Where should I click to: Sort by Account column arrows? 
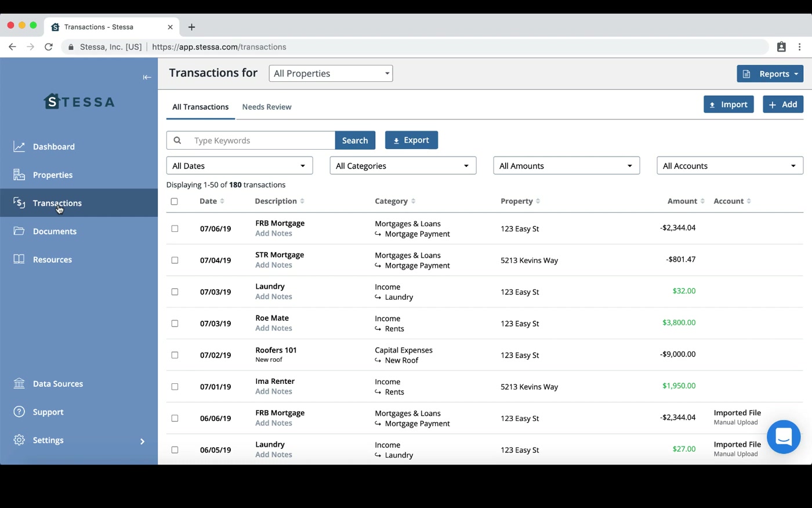click(749, 201)
